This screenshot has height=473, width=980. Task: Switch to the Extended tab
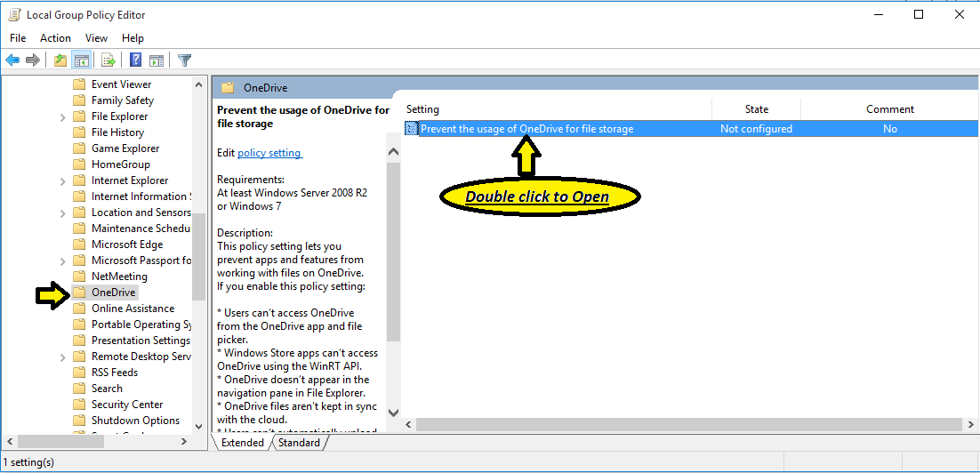tap(243, 443)
